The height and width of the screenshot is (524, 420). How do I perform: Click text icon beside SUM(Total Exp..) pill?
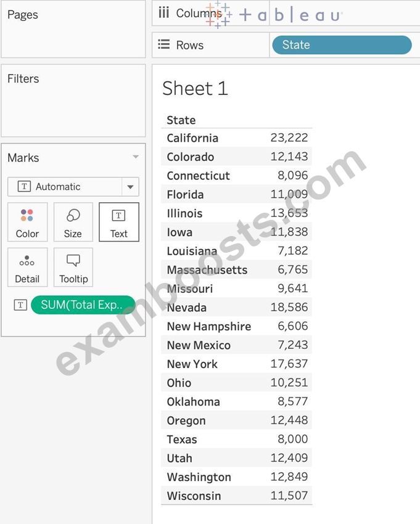pos(20,305)
